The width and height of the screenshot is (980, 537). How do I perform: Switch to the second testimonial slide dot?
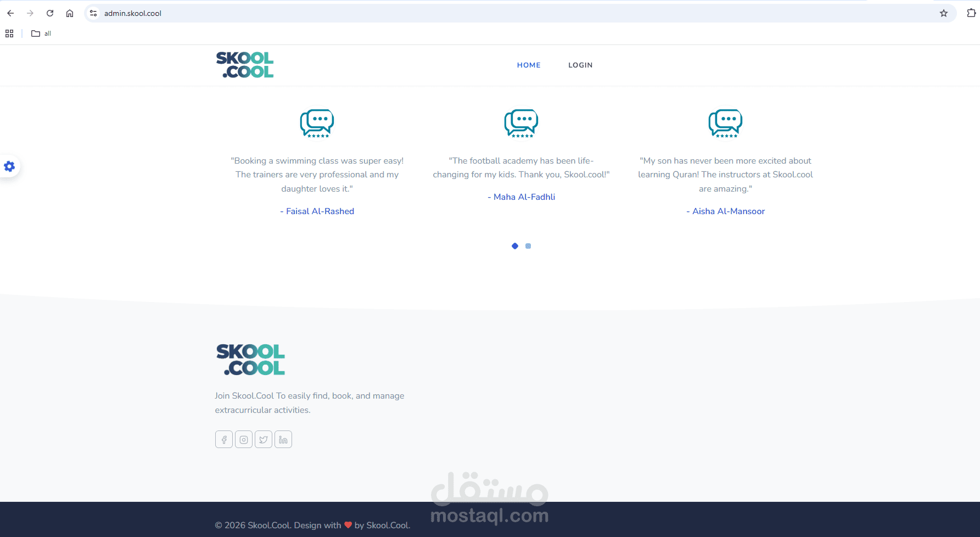coord(528,246)
